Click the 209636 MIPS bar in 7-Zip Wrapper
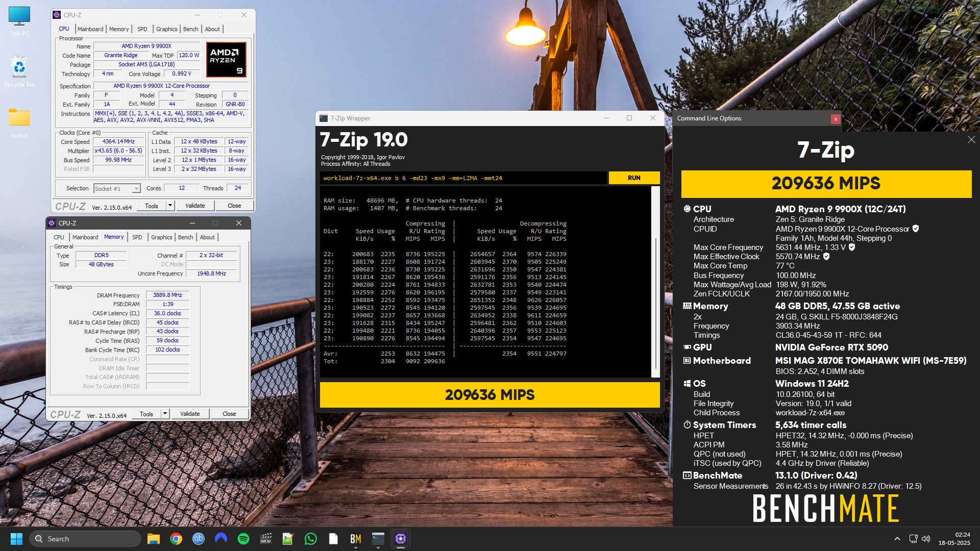 [x=489, y=395]
